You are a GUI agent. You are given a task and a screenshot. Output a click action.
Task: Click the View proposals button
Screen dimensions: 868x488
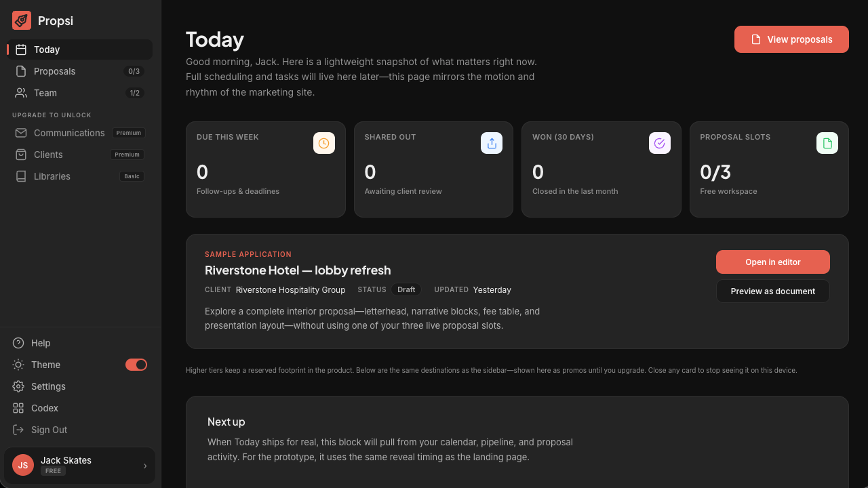[791, 39]
